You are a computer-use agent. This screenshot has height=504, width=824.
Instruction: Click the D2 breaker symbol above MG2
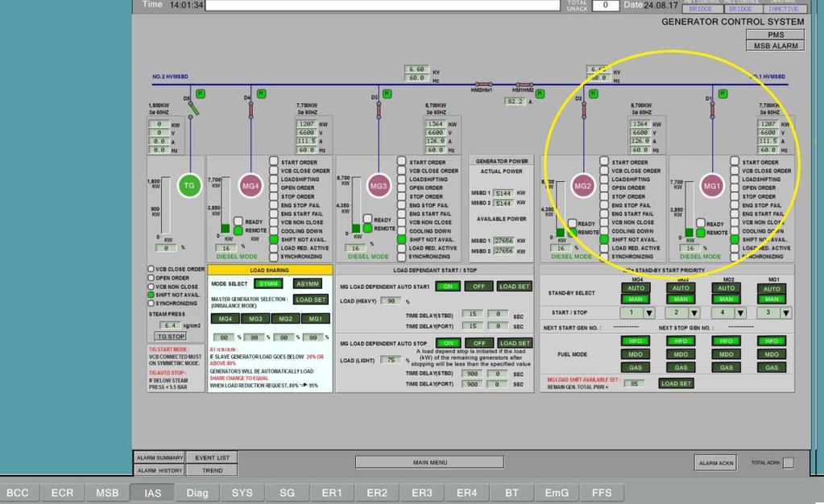[x=583, y=109]
